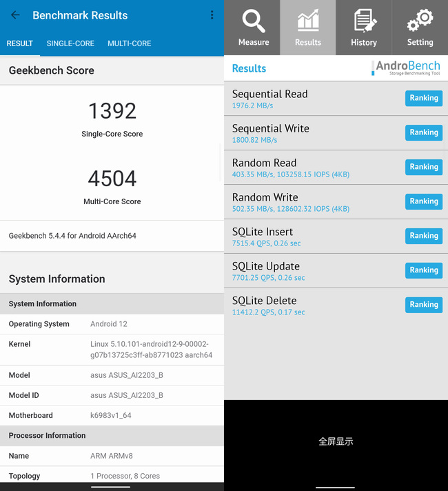Click the Sequential Write value 1800.82 MB/s
Viewport: 448px width, 491px height.
[x=254, y=140]
